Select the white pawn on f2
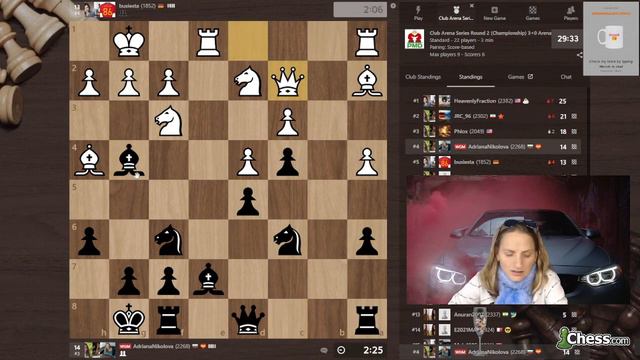Image resolution: width=640 pixels, height=360 pixels. pyautogui.click(x=169, y=81)
